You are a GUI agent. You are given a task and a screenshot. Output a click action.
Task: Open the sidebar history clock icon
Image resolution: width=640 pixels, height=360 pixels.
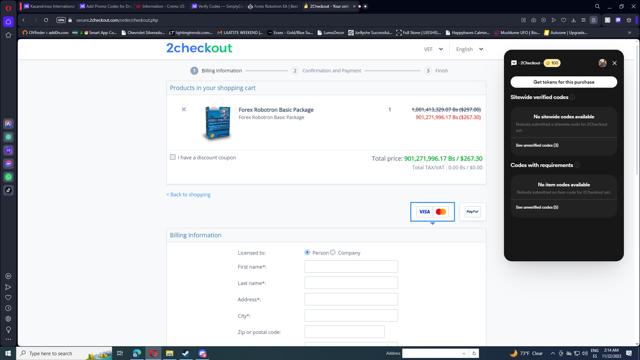pos(8,308)
